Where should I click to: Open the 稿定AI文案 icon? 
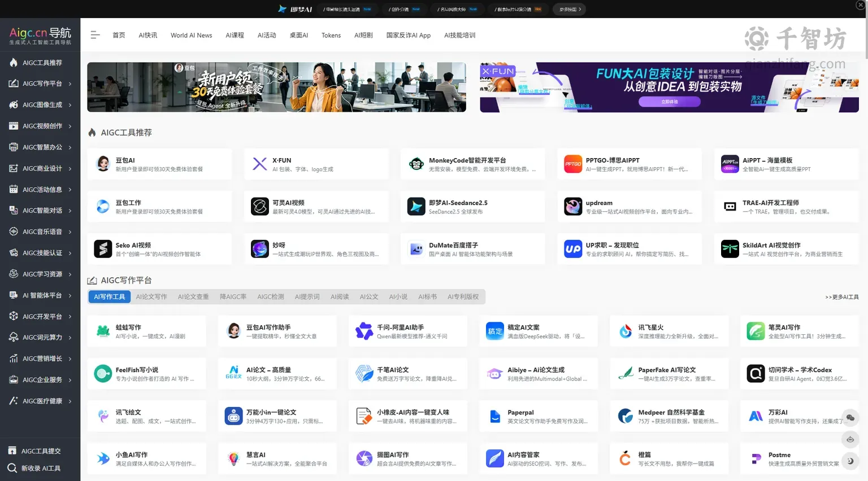[494, 331]
